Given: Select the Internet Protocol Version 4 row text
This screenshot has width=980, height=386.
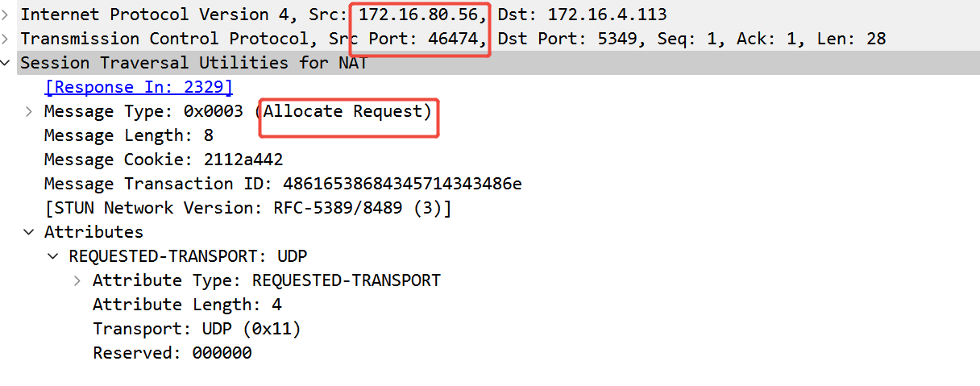Looking at the screenshot, I should point(161,15).
